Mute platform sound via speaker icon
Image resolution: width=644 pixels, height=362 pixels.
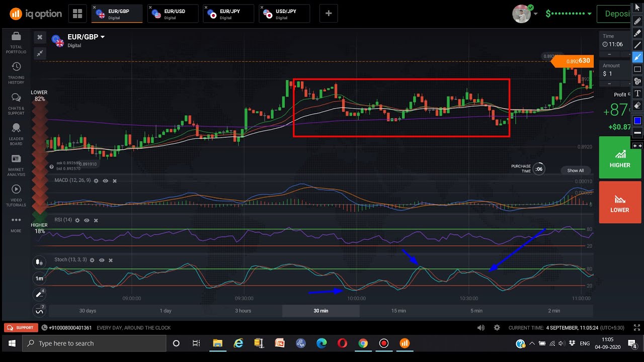tap(481, 328)
